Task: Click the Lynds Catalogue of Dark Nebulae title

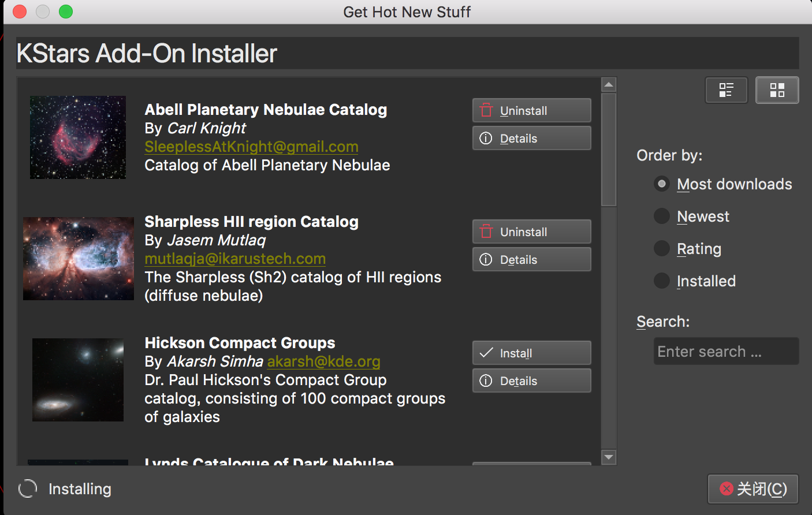Action: (x=269, y=462)
